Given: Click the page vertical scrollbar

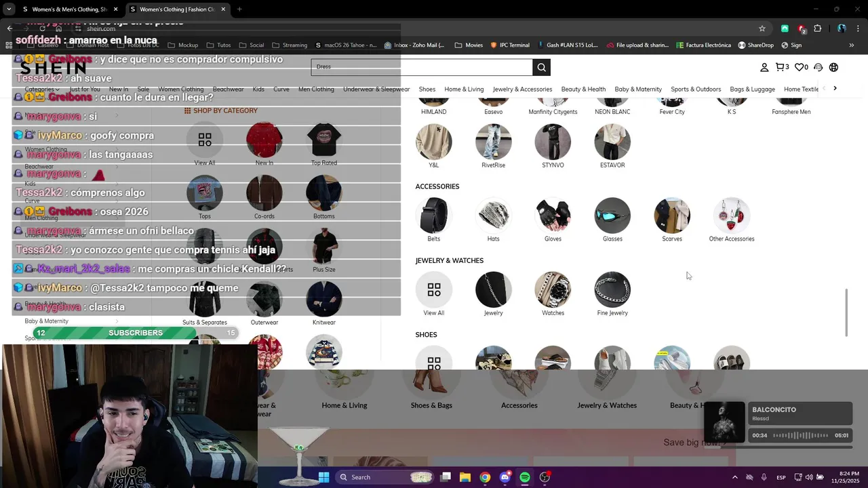Looking at the screenshot, I should pyautogui.click(x=847, y=312).
